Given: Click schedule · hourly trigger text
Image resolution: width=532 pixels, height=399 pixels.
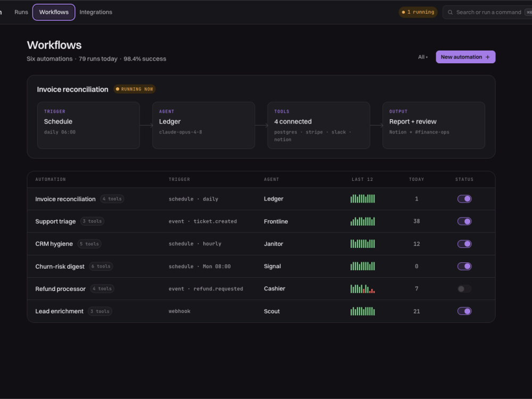Looking at the screenshot, I should pos(195,244).
